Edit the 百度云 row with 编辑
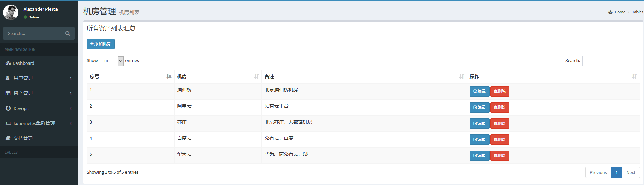The height and width of the screenshot is (185, 644). (x=479, y=140)
